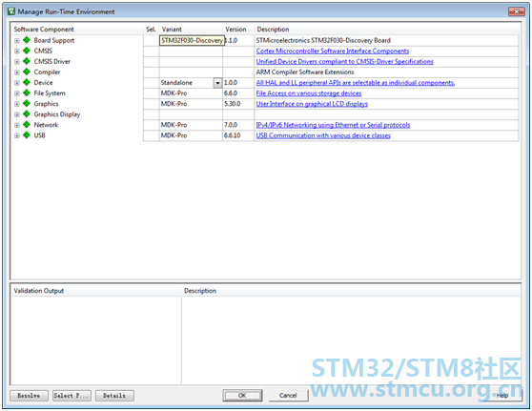Click the upper Description column header
The image size is (532, 411).
point(387,30)
